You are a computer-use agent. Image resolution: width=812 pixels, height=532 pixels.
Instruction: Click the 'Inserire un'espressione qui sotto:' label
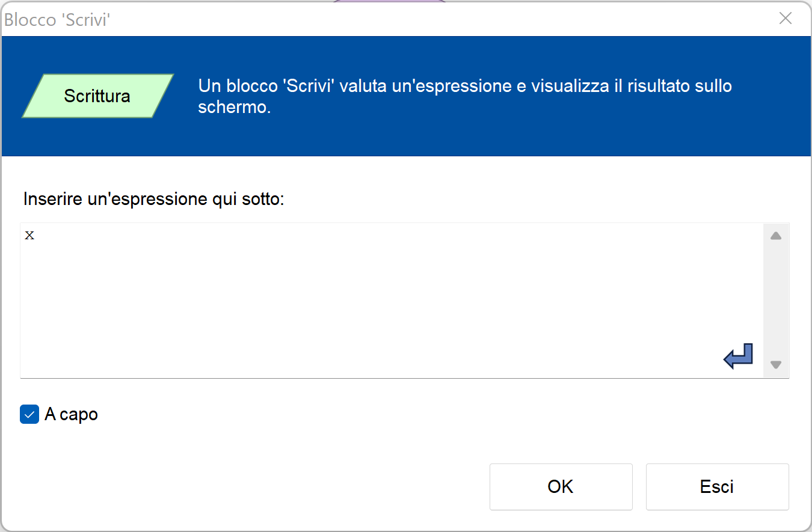click(153, 198)
